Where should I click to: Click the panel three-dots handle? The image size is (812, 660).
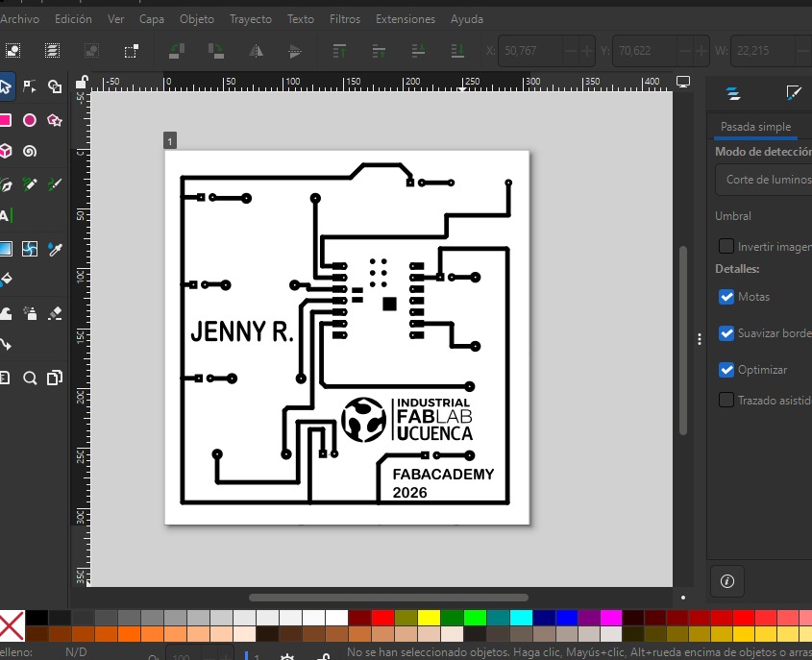coord(700,339)
